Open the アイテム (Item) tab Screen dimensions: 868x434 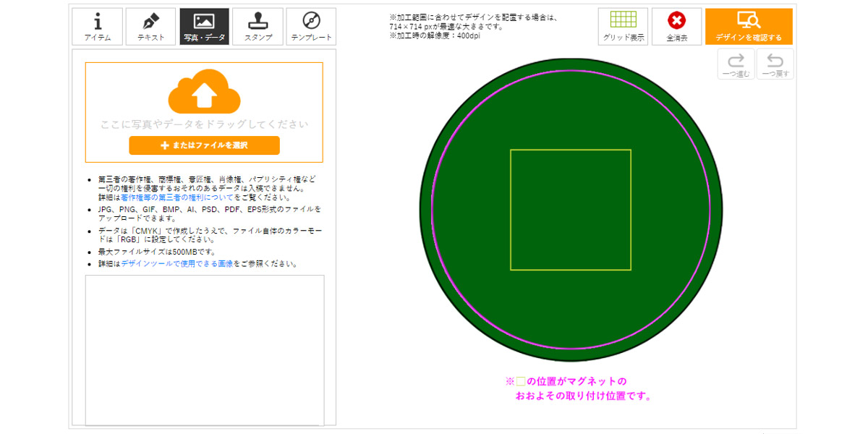click(98, 27)
